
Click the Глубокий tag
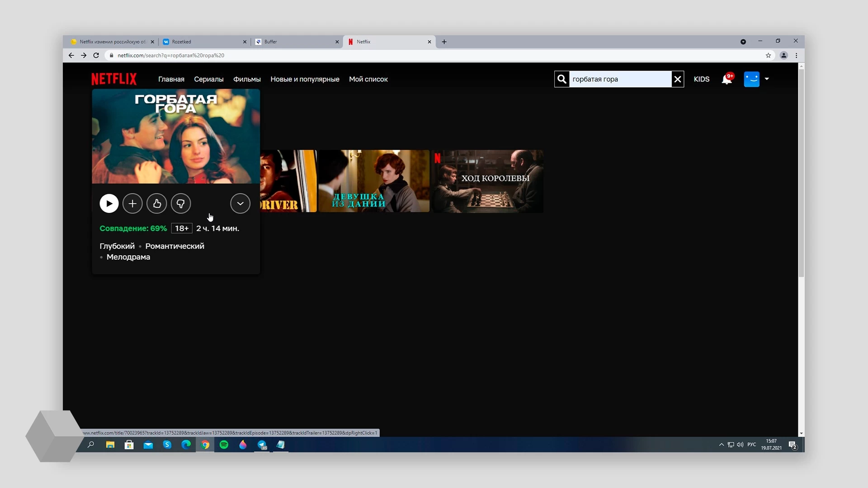[x=117, y=246]
